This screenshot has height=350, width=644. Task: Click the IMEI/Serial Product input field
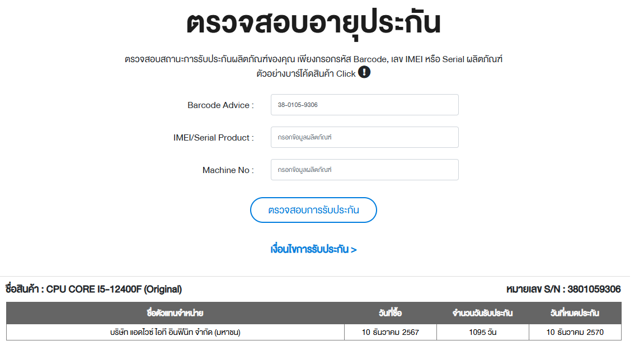[364, 137]
